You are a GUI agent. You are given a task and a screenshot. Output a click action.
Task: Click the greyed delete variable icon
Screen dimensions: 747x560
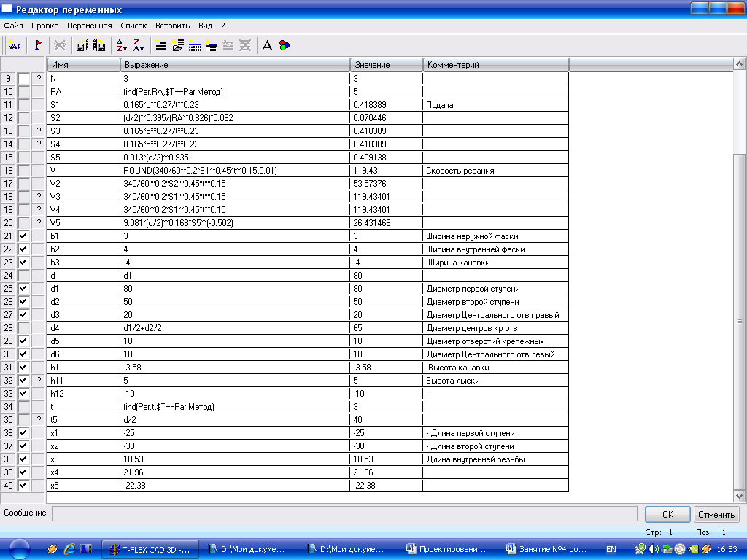[60, 46]
